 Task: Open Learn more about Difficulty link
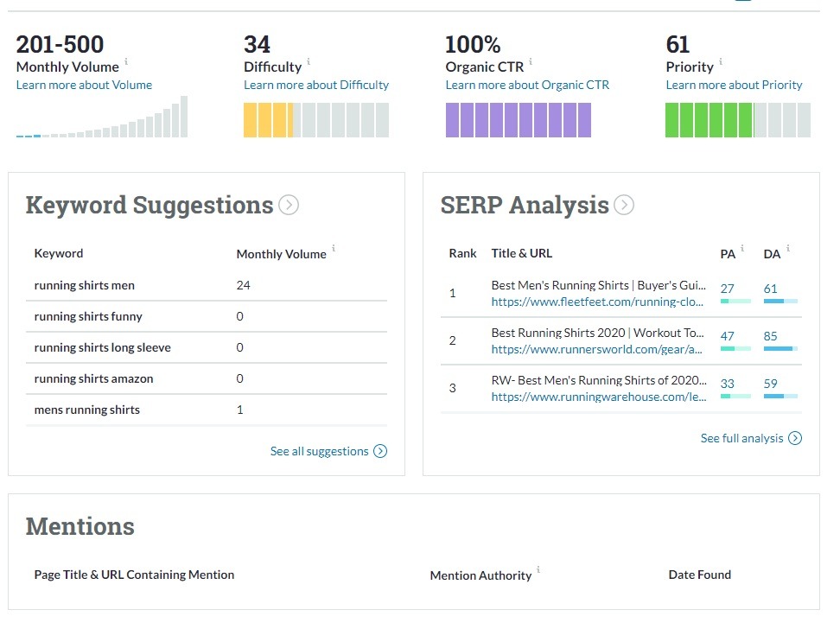316,85
